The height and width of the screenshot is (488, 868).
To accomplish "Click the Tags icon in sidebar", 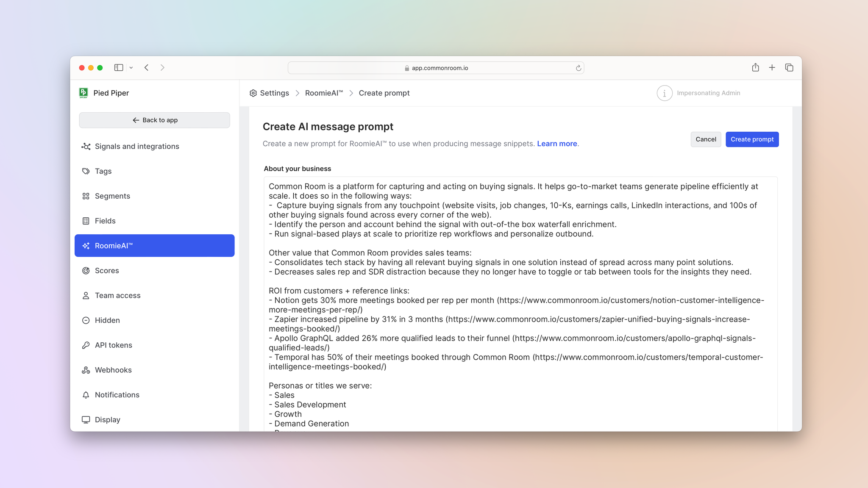I will click(x=86, y=171).
